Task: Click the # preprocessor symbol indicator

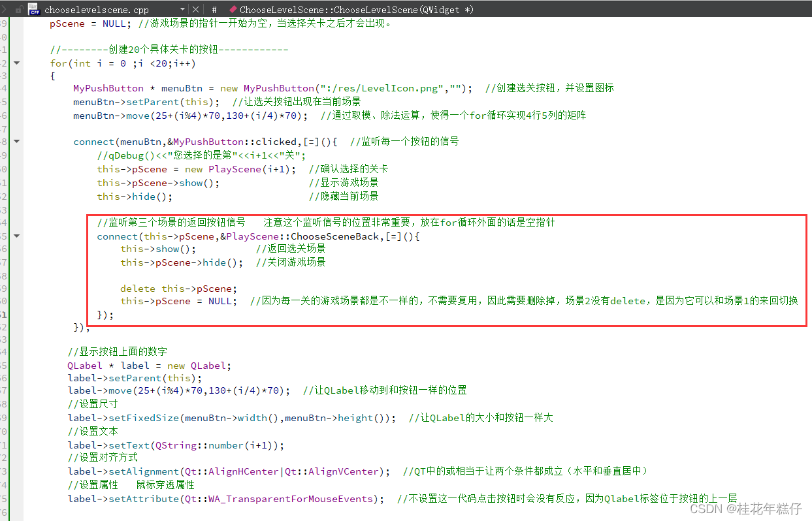Action: pos(214,10)
